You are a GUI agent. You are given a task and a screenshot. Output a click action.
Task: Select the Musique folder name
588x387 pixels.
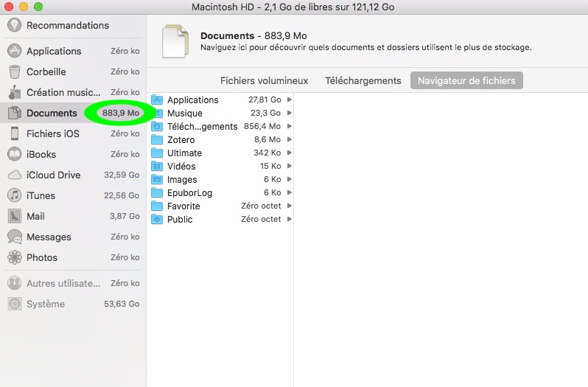(x=184, y=114)
